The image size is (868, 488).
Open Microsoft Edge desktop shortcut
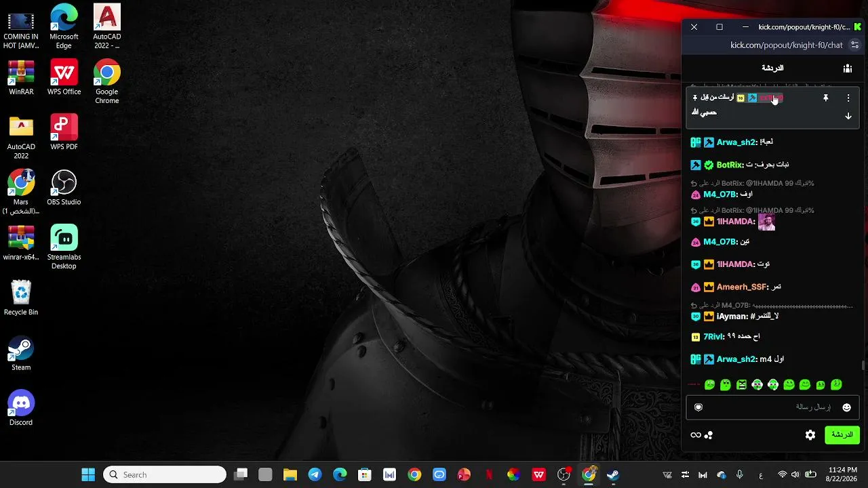pyautogui.click(x=64, y=27)
